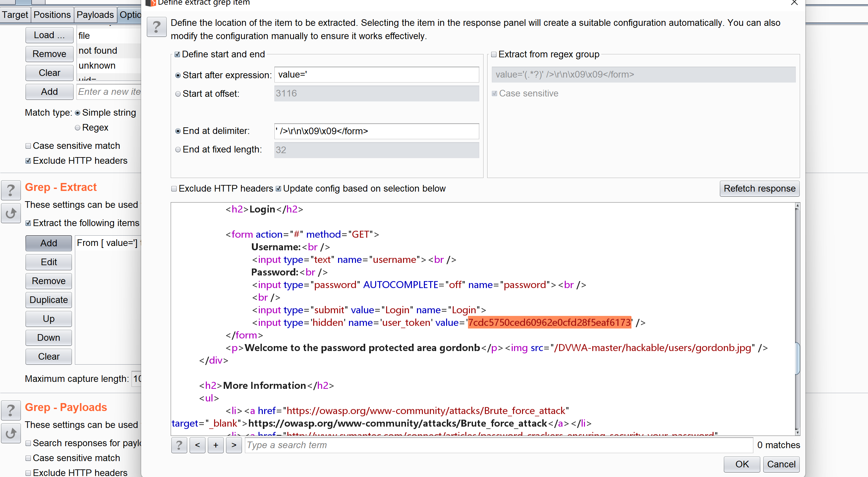Image resolution: width=868 pixels, height=477 pixels.
Task: Switch to Options tab
Action: tap(129, 15)
